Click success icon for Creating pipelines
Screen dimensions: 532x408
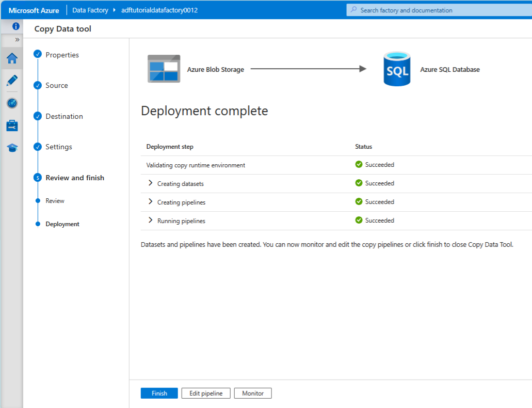click(x=359, y=201)
